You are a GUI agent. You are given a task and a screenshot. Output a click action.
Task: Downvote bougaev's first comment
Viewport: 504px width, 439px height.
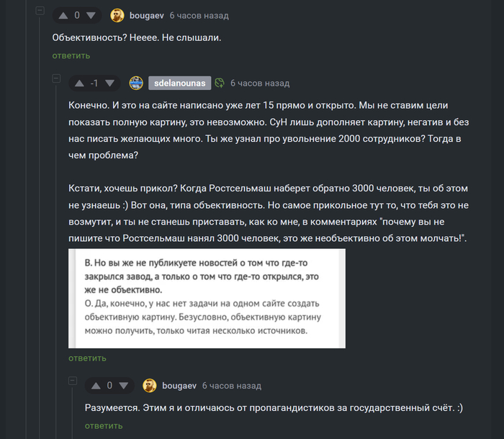point(91,15)
